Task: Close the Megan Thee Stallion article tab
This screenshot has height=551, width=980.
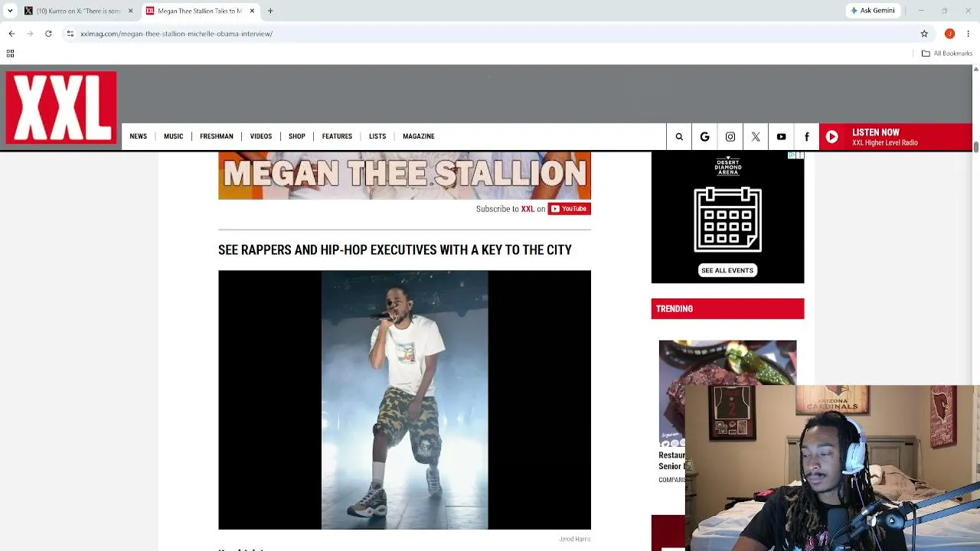Action: click(252, 11)
